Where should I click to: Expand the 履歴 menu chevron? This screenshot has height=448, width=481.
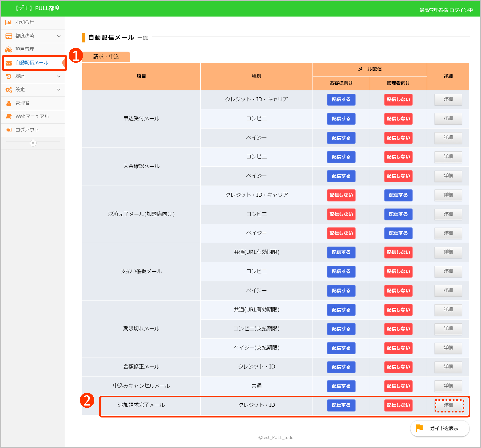(x=59, y=76)
